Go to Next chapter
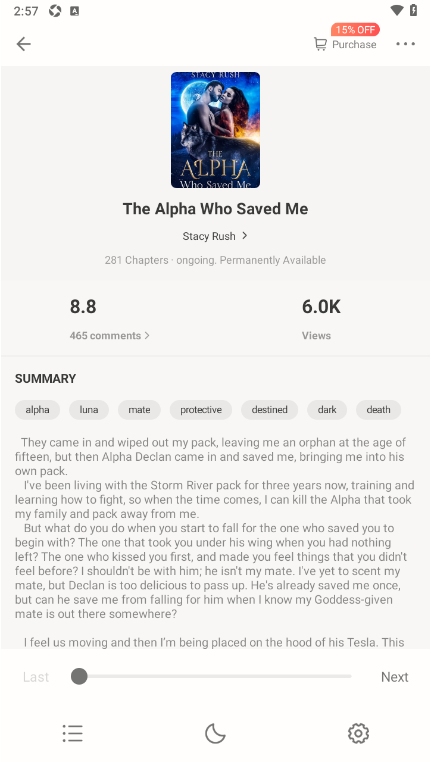 [x=395, y=677]
